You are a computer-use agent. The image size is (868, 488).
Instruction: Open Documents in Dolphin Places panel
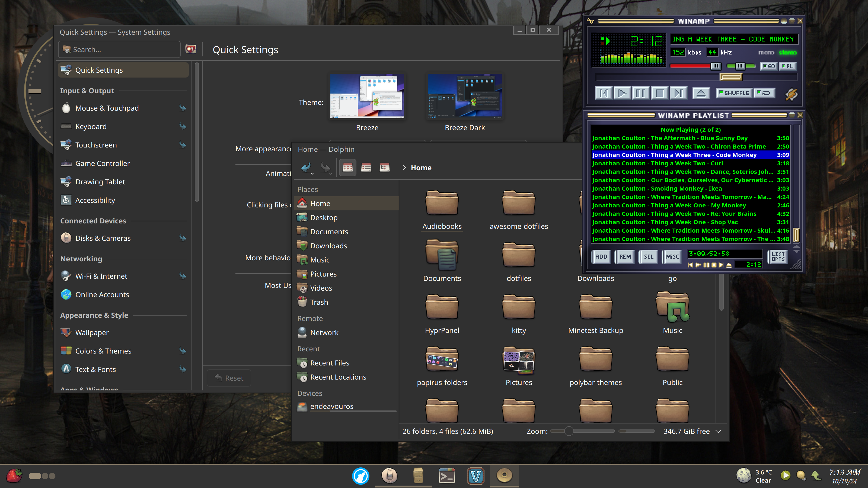click(x=347, y=232)
